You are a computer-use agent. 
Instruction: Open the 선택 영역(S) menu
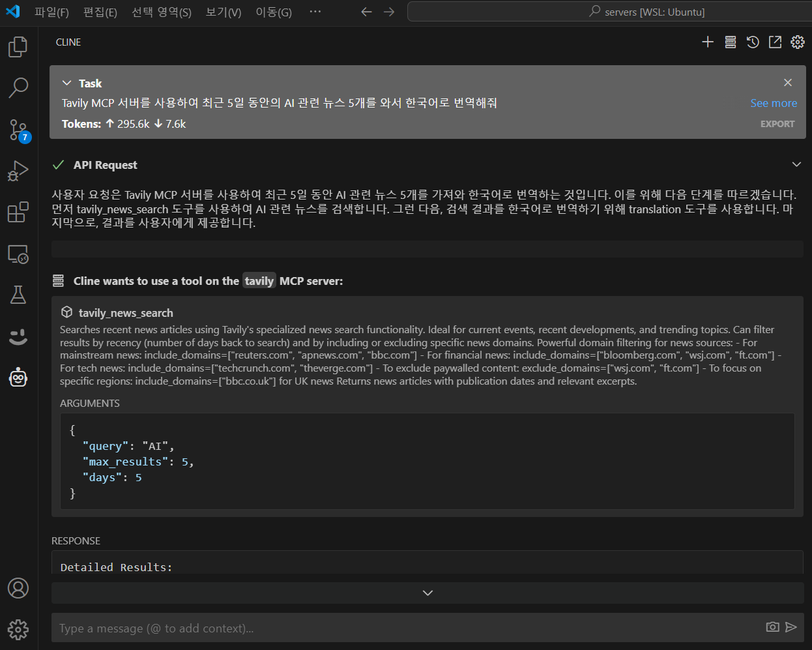(162, 12)
